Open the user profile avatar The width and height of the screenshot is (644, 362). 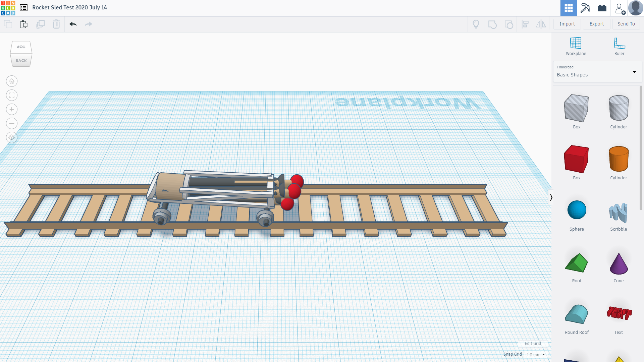click(636, 8)
